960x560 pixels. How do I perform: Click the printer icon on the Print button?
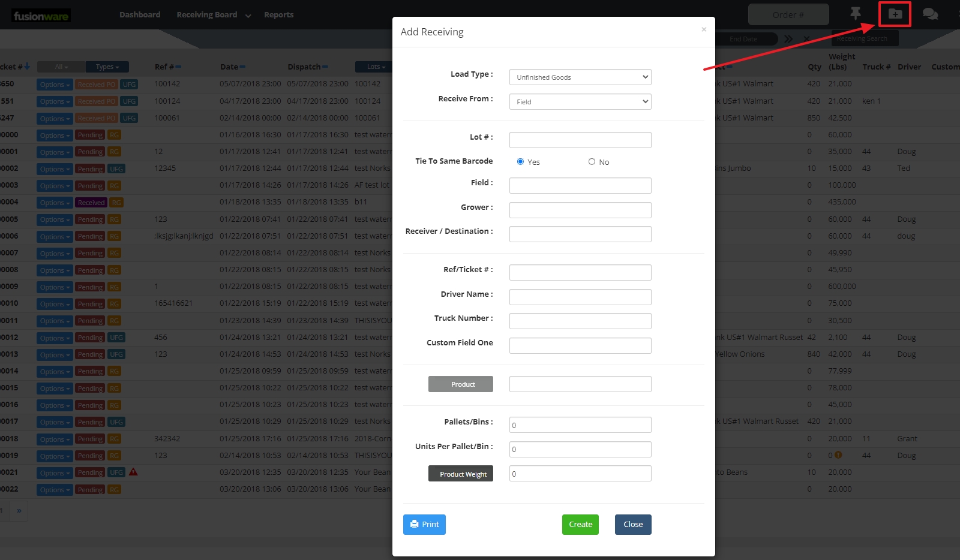[x=415, y=524]
